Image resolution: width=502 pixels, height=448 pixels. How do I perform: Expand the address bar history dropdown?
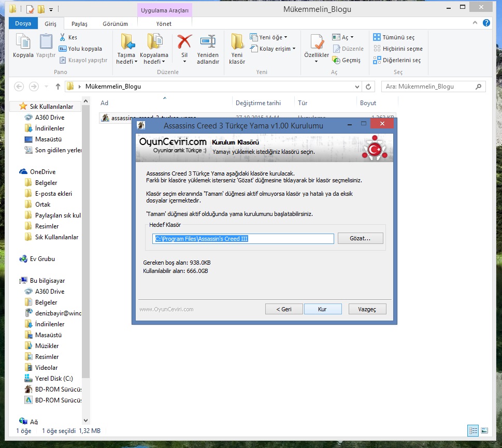(x=357, y=86)
